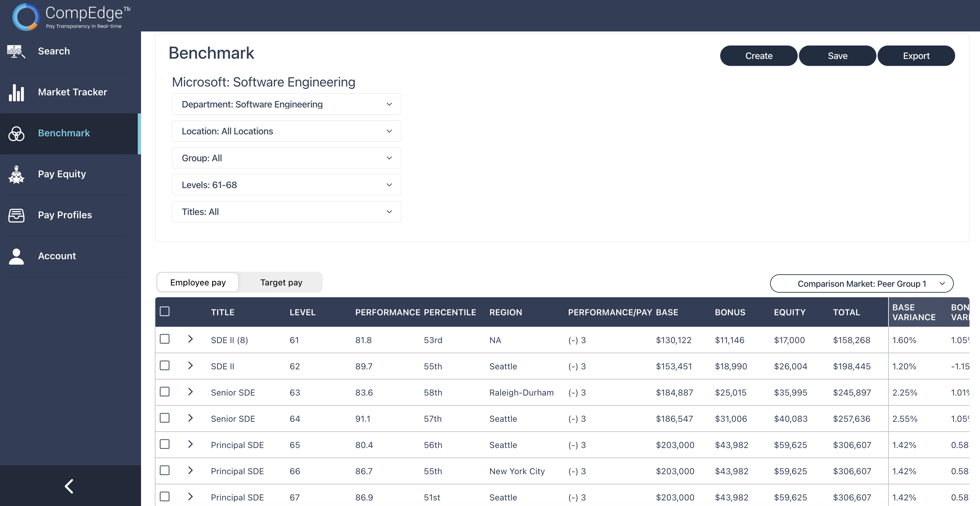Select the Senior SDE level 63 checkbox
980x506 pixels.
click(x=165, y=392)
